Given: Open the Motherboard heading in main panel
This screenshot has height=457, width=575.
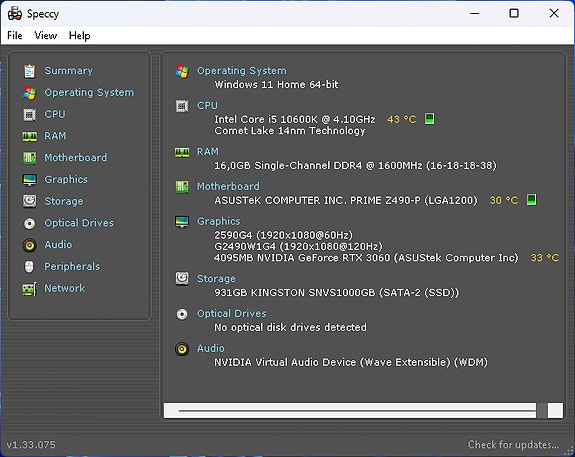Looking at the screenshot, I should [228, 186].
